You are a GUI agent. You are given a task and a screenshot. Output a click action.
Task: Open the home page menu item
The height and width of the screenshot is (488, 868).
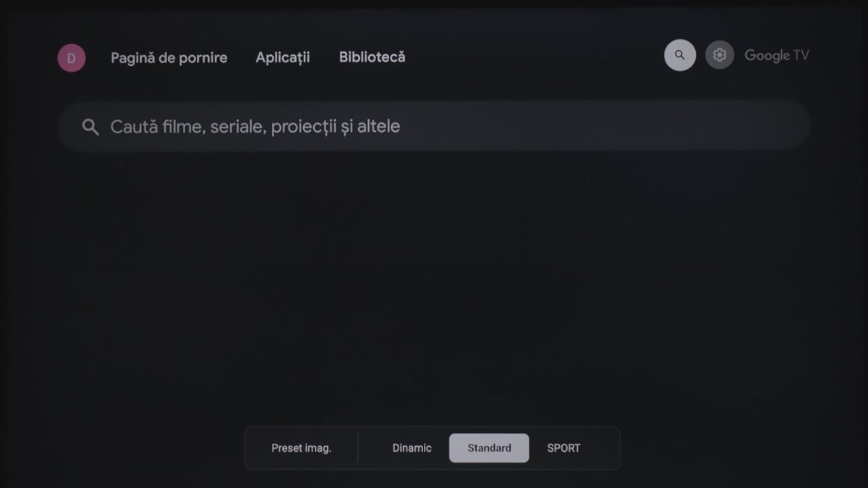[169, 58]
